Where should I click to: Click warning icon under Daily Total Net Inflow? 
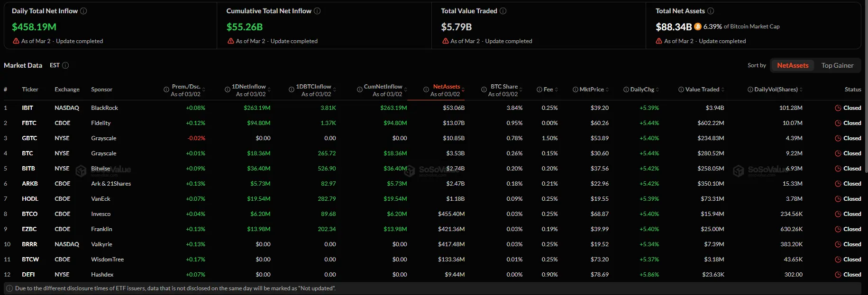click(x=16, y=41)
